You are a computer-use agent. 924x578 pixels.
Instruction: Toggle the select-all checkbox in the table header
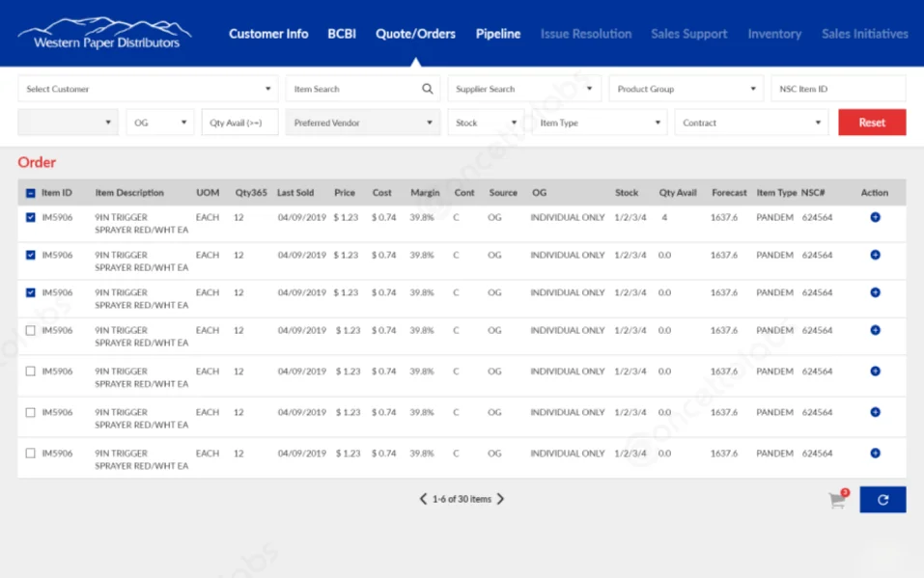pos(29,192)
